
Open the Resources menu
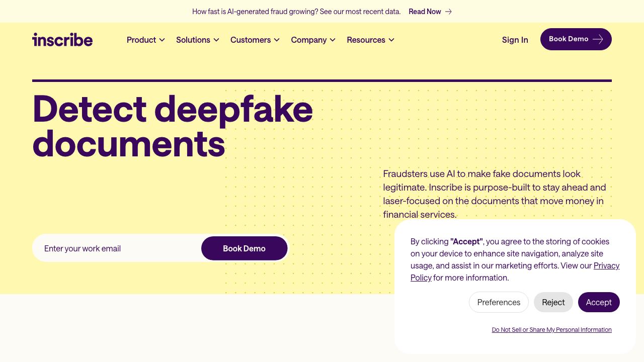[371, 40]
